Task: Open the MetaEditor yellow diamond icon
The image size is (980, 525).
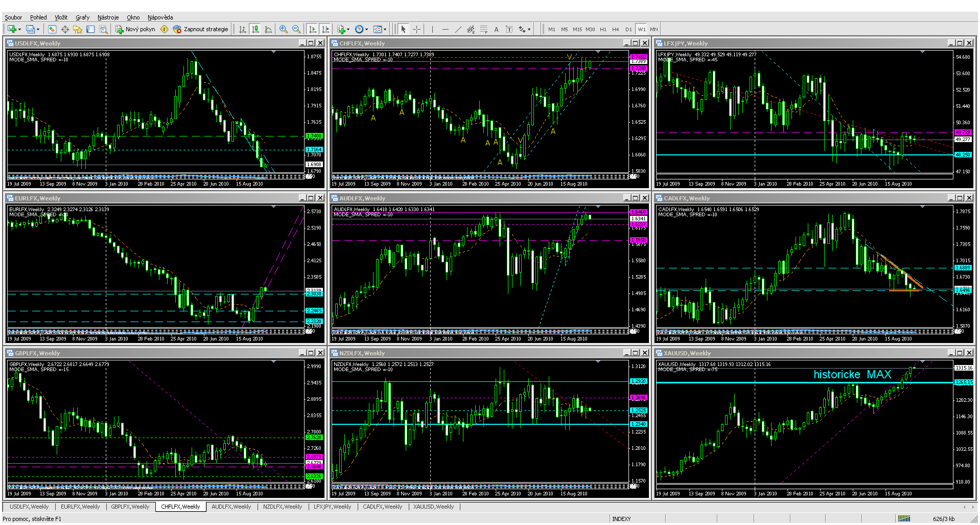Action: click(x=164, y=29)
